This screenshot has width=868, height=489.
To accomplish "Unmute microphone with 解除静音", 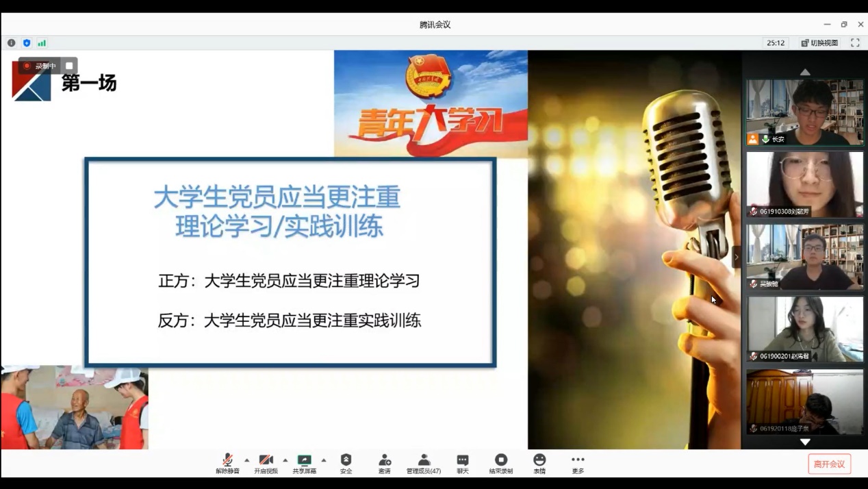I will 227,463.
